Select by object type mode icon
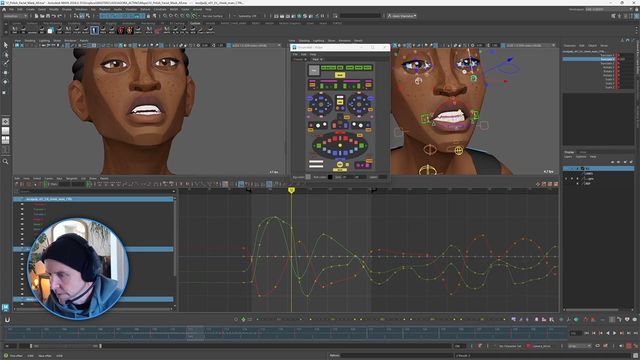Screen dimensions: 640x360 coord(82,16)
